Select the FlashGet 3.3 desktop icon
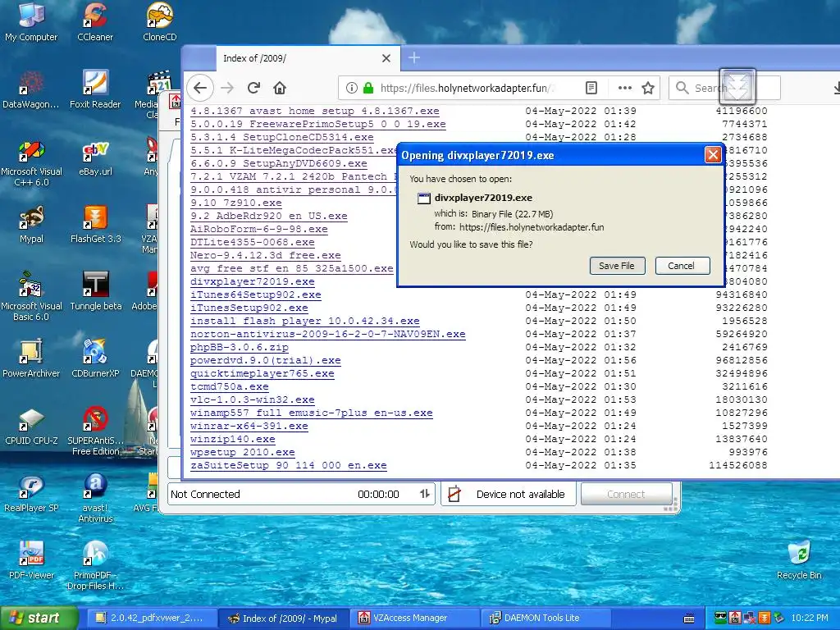840x630 pixels. point(95,225)
